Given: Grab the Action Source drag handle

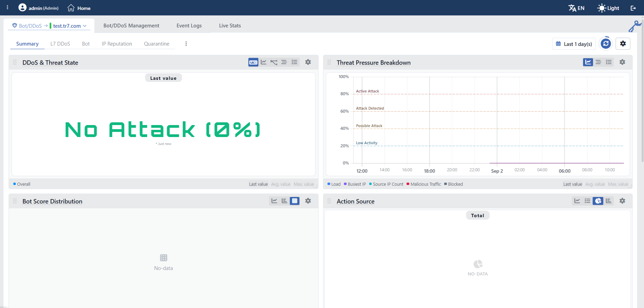Looking at the screenshot, I should pos(329,201).
